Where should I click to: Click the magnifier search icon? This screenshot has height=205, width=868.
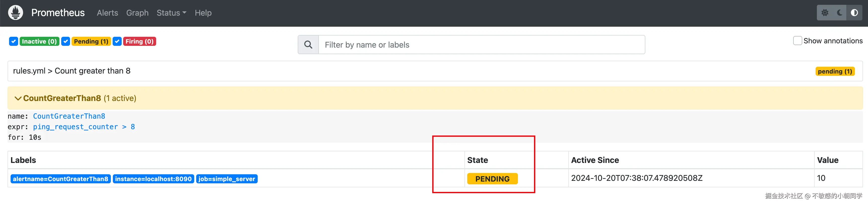coord(308,45)
